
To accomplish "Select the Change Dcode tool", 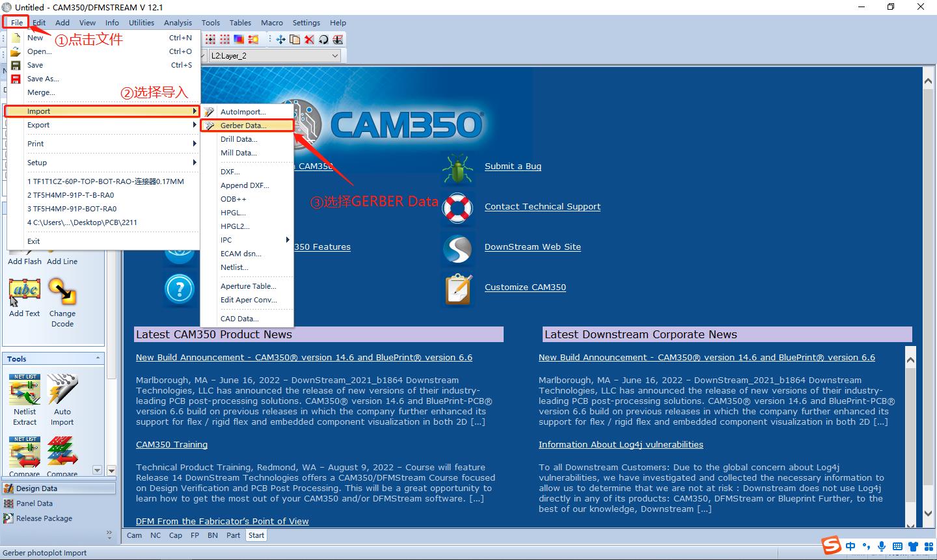I will [62, 292].
